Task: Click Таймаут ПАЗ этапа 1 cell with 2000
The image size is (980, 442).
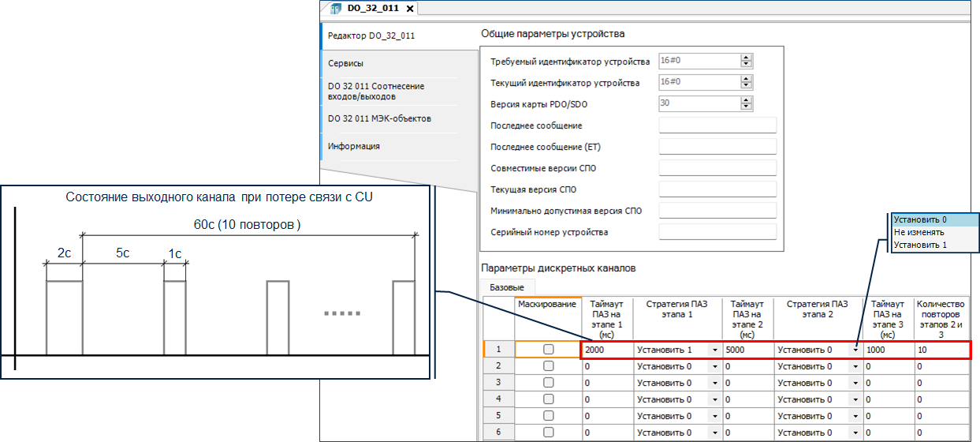Action: pyautogui.click(x=606, y=349)
